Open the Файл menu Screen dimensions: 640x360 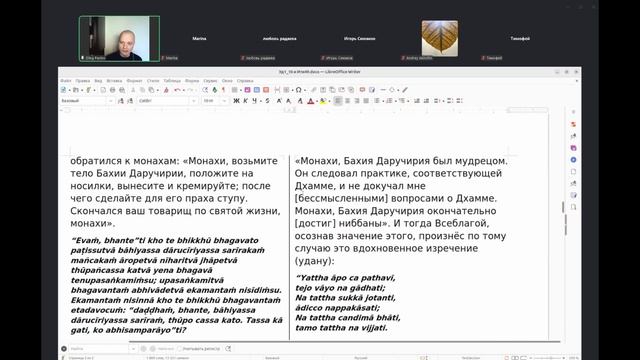pos(66,81)
